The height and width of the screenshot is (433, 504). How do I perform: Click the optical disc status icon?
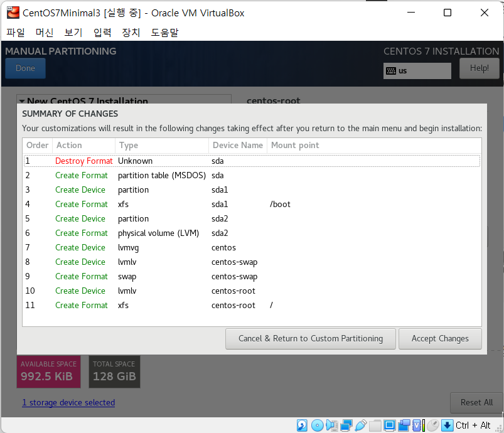(317, 425)
